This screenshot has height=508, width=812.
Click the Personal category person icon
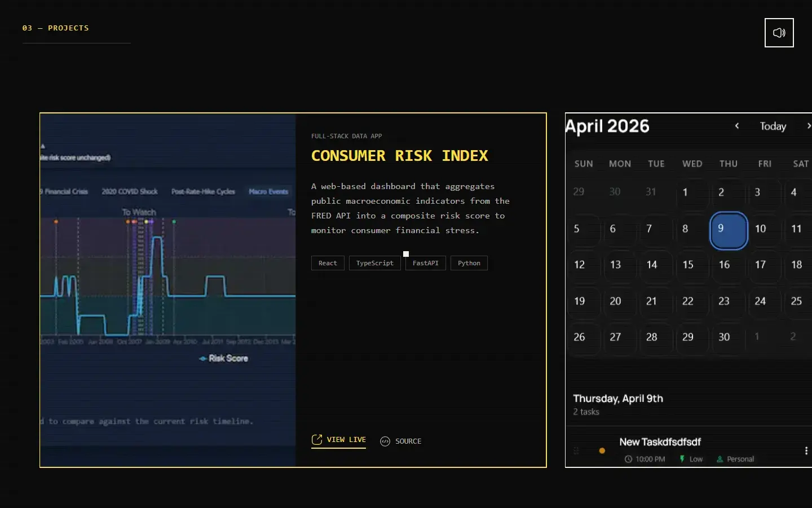720,459
